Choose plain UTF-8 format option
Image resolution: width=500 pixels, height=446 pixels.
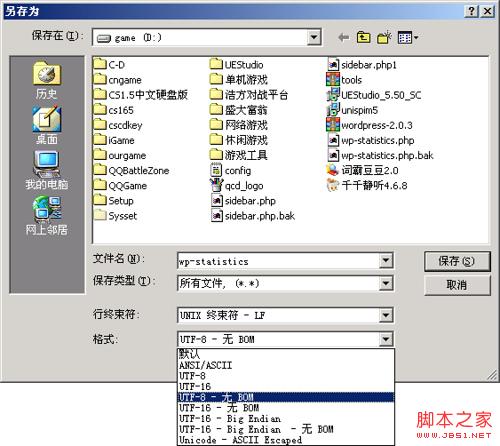[286, 376]
